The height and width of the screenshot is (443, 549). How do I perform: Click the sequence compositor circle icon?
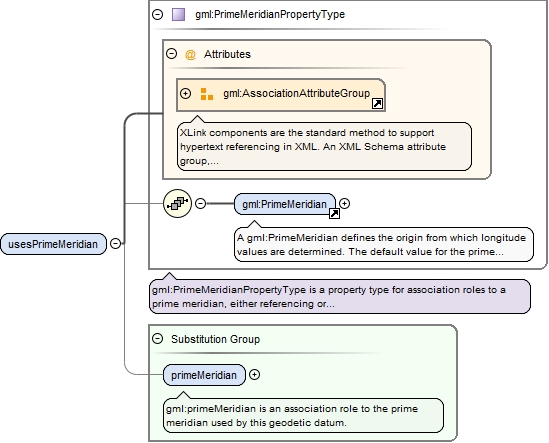click(178, 203)
